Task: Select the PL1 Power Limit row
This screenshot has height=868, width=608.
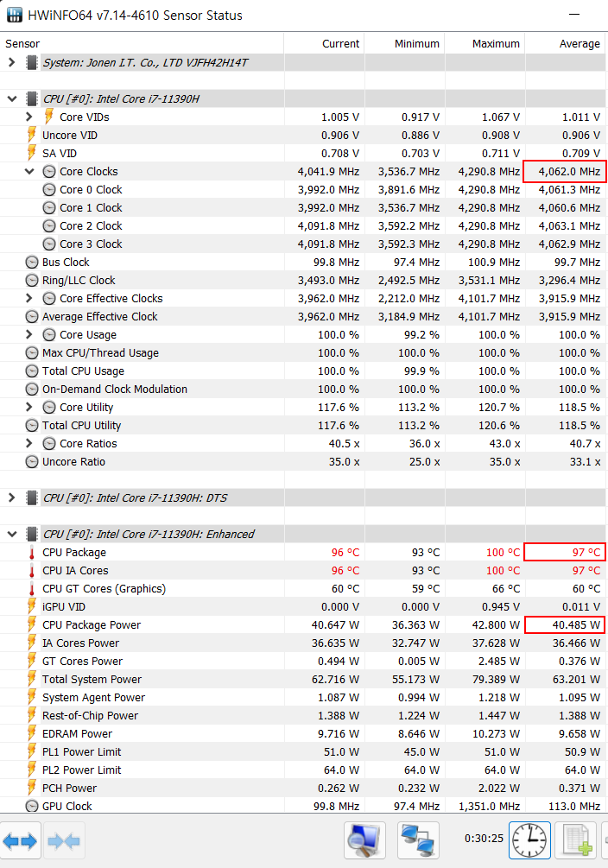Action: 303,752
